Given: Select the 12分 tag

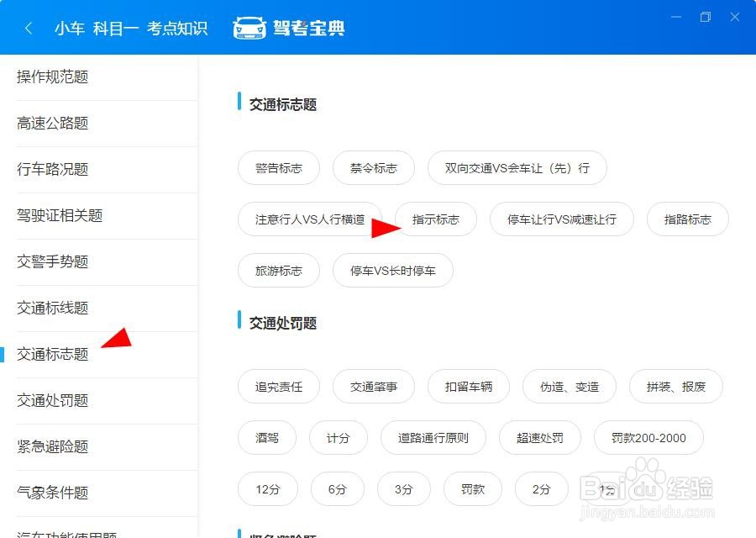Looking at the screenshot, I should tap(268, 489).
